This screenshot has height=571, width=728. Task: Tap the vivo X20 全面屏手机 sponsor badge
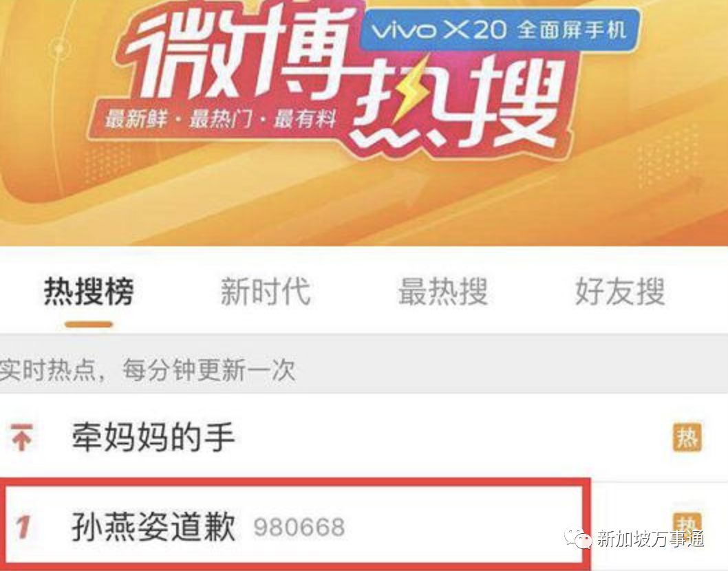500,30
